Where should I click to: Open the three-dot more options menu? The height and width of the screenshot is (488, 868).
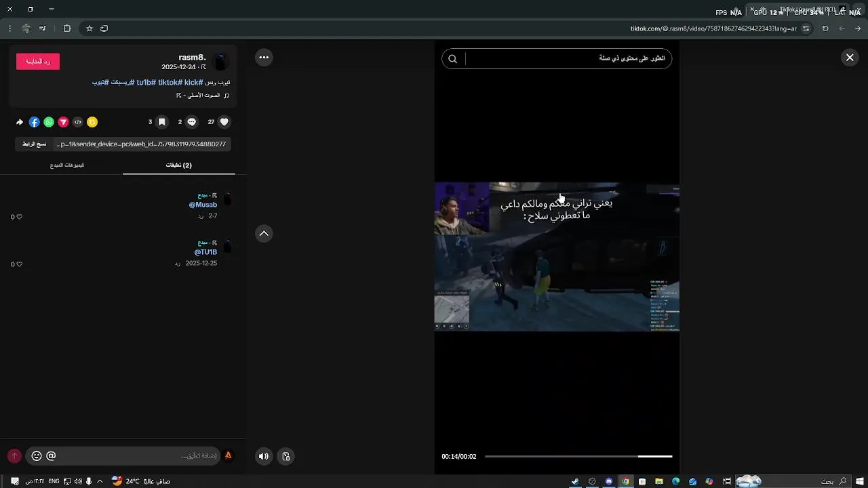click(264, 58)
